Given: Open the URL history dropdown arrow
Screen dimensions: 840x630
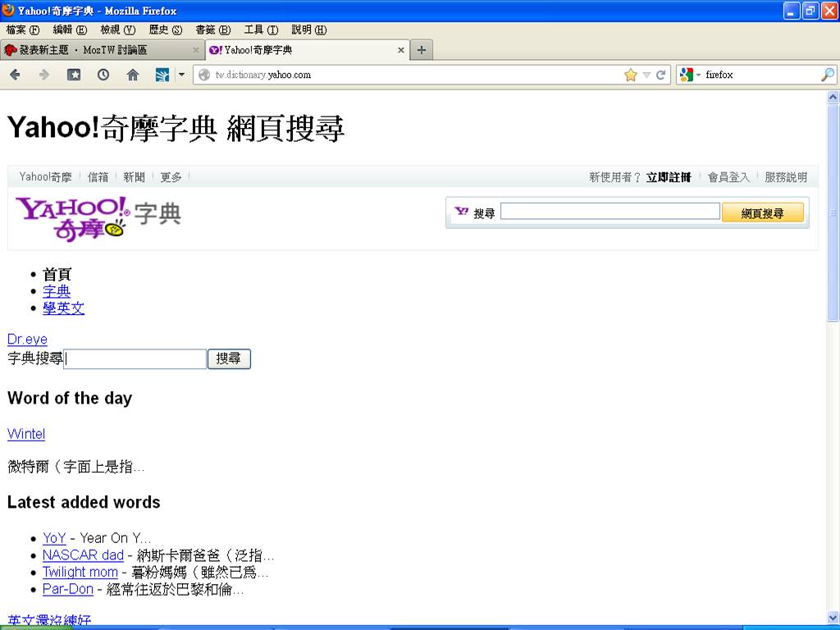Looking at the screenshot, I should click(x=646, y=75).
